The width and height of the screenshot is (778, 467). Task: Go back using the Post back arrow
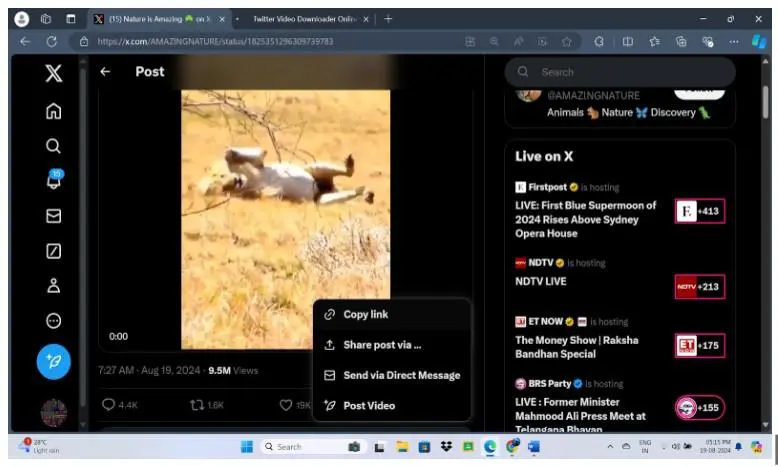(x=105, y=72)
